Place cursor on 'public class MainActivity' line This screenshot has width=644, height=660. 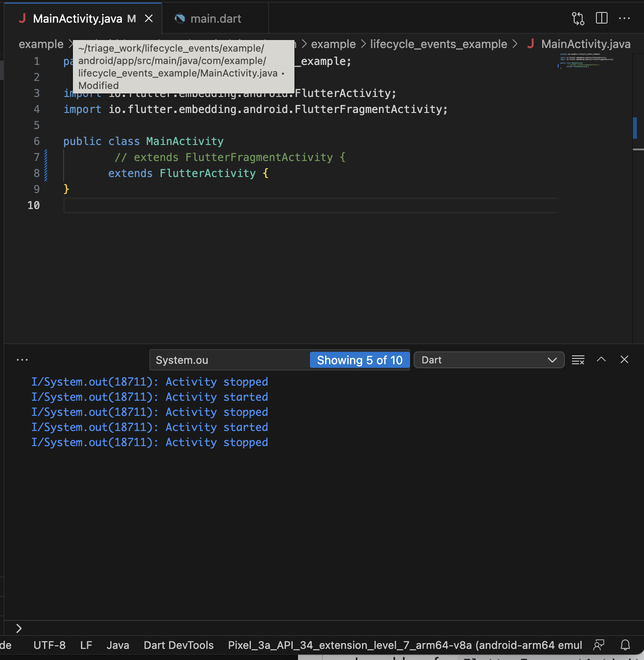(x=143, y=141)
